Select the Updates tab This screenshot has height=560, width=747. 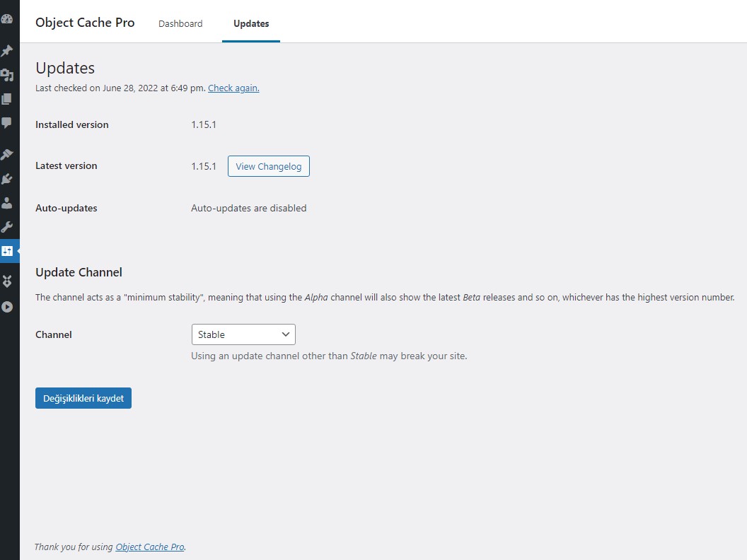click(251, 23)
